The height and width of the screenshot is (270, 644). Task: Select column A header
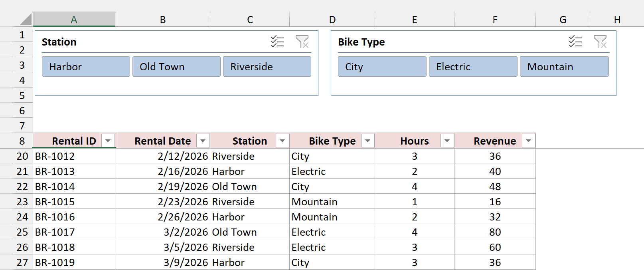74,19
